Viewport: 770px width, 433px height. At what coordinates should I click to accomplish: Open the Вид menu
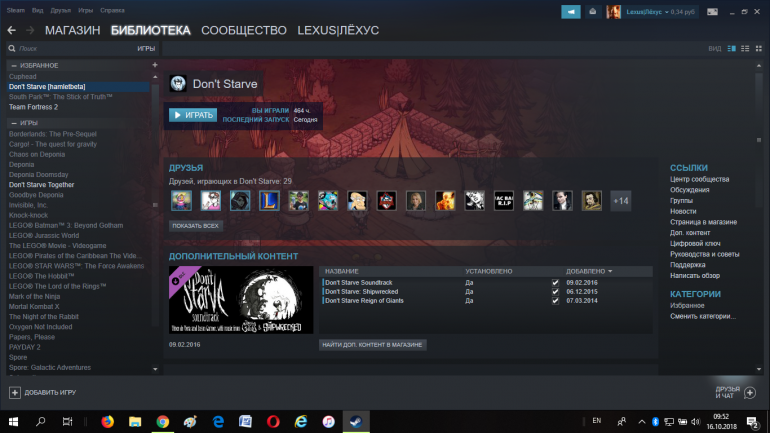click(37, 10)
